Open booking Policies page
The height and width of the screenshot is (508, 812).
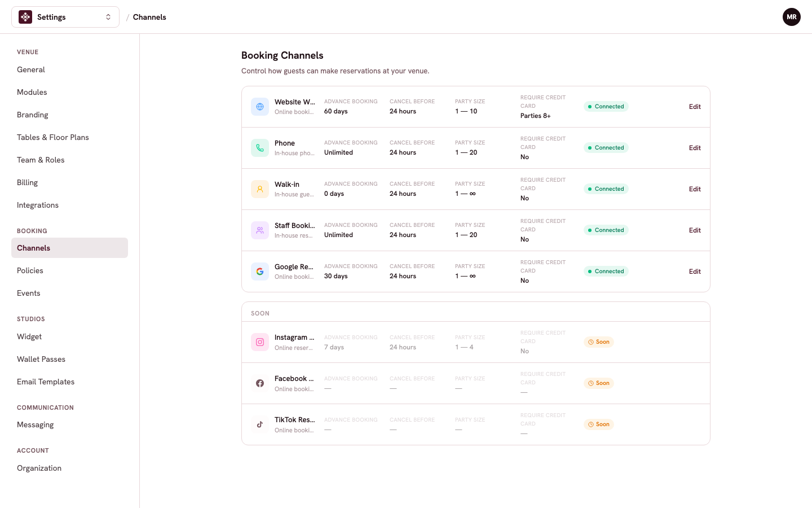[x=69, y=270]
